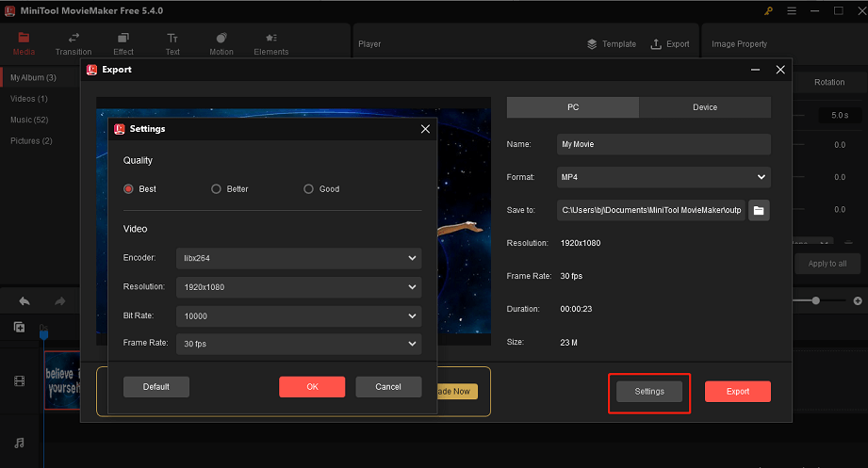Open the Bit Rate dropdown
The width and height of the screenshot is (868, 468).
click(298, 315)
